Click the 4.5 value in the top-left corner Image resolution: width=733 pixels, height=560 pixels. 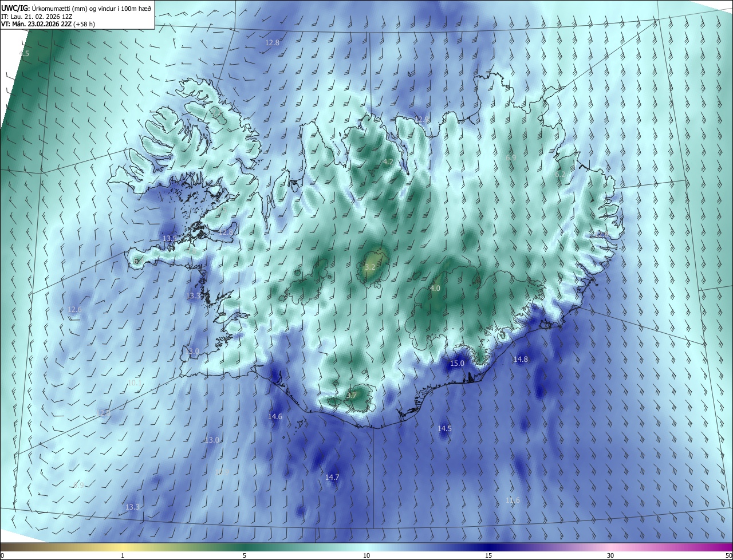[24, 53]
